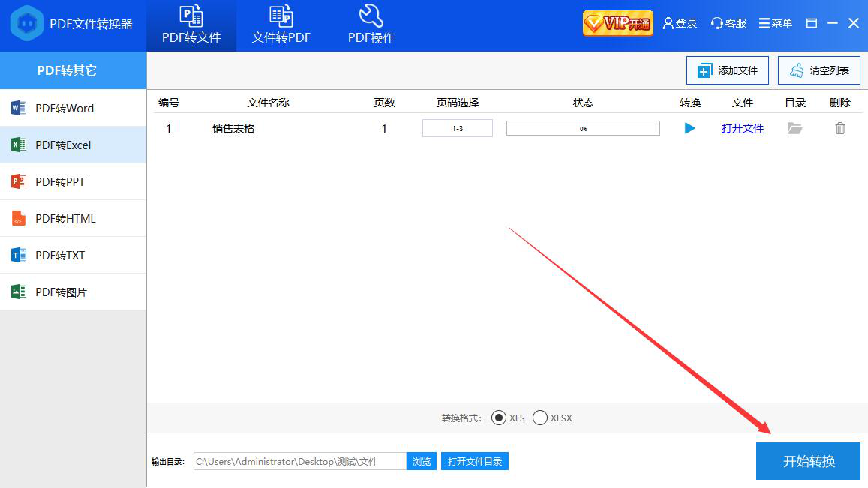Select PDF转Excel in the sidebar

73,145
